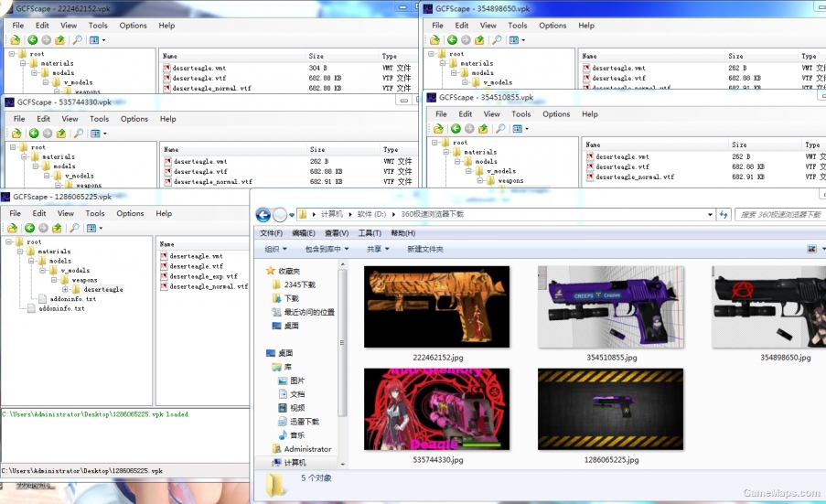Click Explorer back navigation button
826x504 pixels.
point(263,215)
